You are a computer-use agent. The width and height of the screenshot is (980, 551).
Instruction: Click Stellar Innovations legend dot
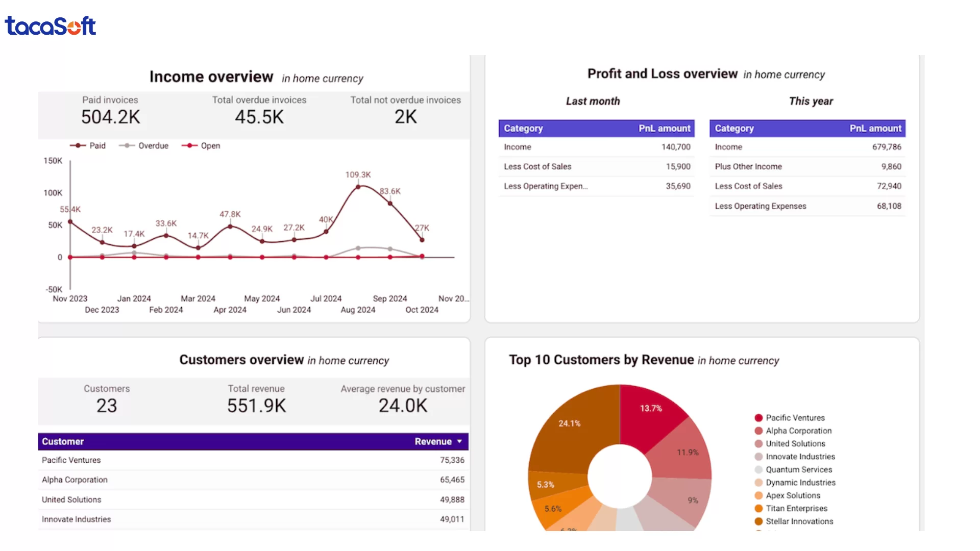pos(758,521)
